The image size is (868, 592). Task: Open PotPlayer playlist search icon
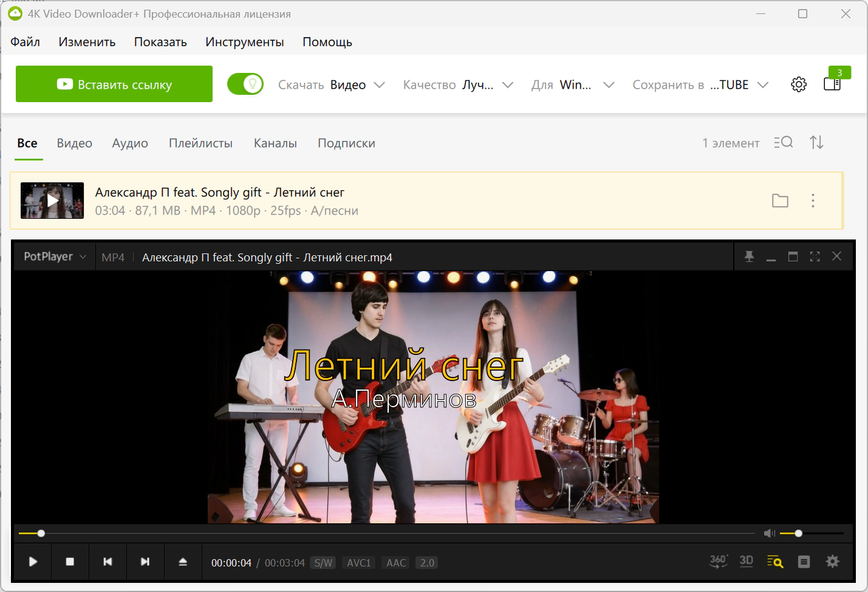point(775,562)
